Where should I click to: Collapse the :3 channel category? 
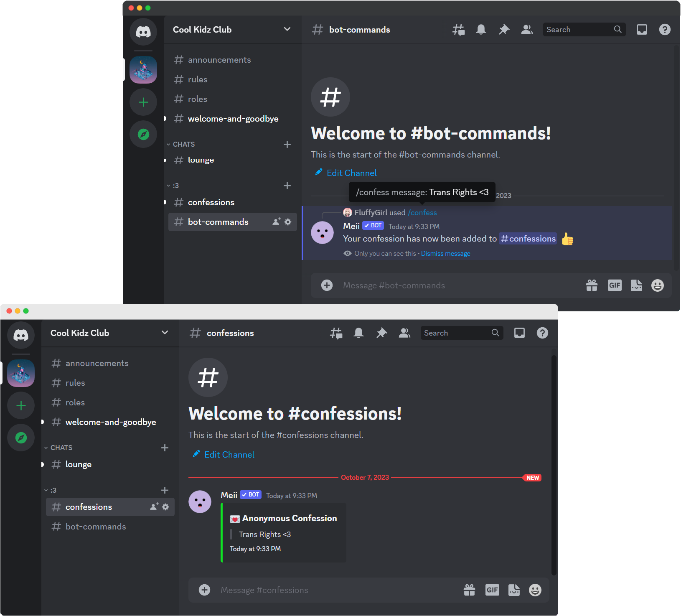[x=53, y=490]
